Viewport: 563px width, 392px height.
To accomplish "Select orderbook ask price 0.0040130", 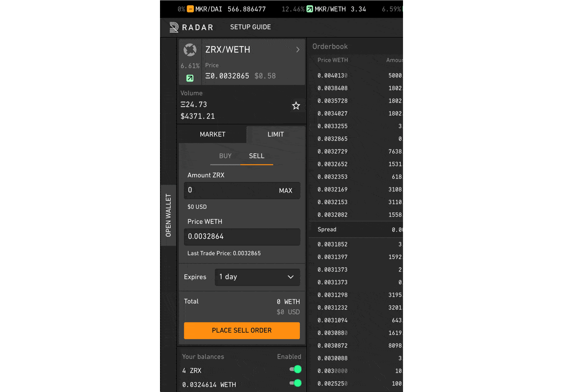I will [x=333, y=75].
